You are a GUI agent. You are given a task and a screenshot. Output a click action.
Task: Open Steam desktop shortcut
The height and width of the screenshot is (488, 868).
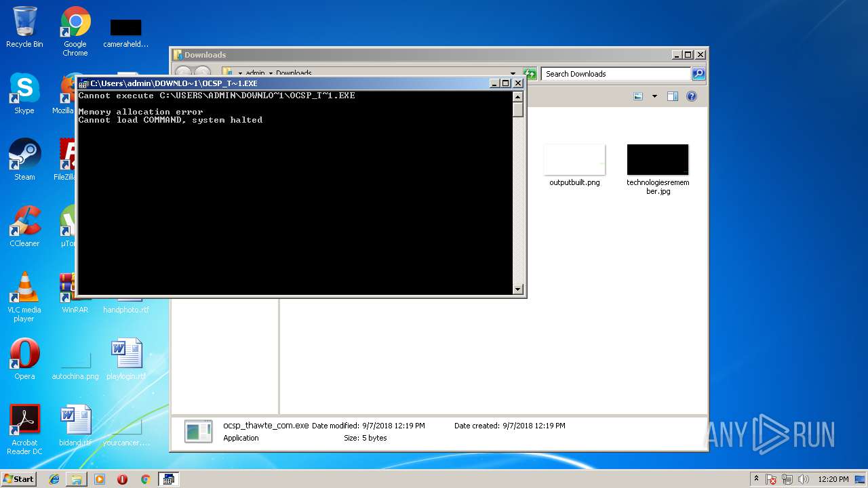pos(24,160)
